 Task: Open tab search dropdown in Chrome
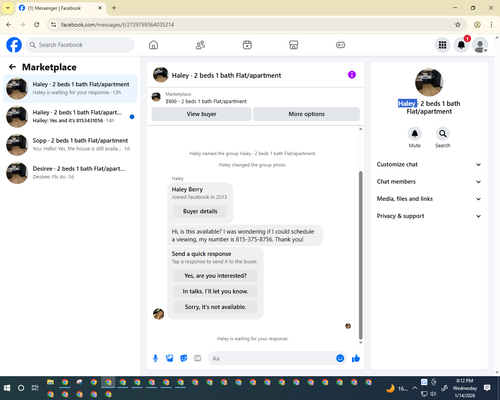[8, 8]
